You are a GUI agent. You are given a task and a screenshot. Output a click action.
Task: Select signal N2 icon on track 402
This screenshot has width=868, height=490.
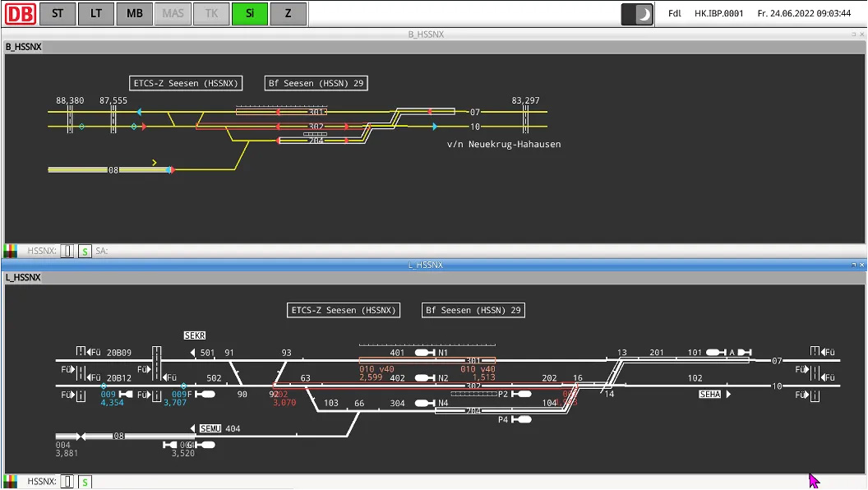(x=425, y=378)
